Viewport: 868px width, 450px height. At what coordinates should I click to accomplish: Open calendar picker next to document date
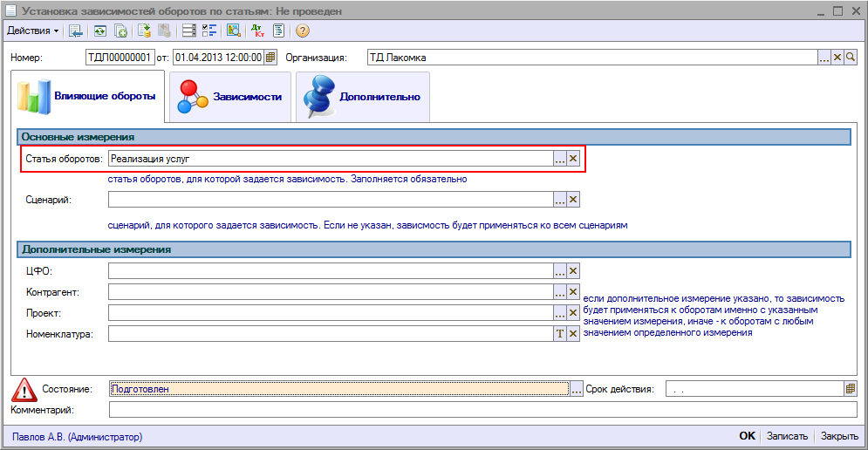270,58
